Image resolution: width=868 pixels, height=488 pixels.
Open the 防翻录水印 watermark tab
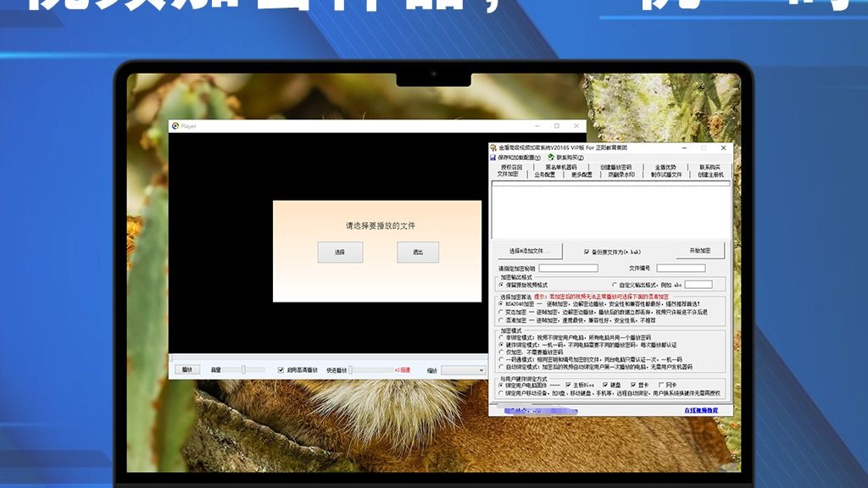pos(619,174)
